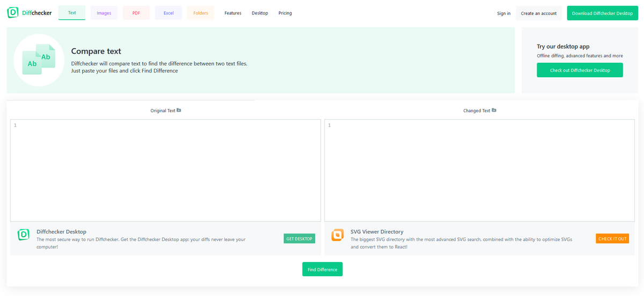Click the Changed Text upload file icon
This screenshot has width=644, height=301.
click(494, 111)
